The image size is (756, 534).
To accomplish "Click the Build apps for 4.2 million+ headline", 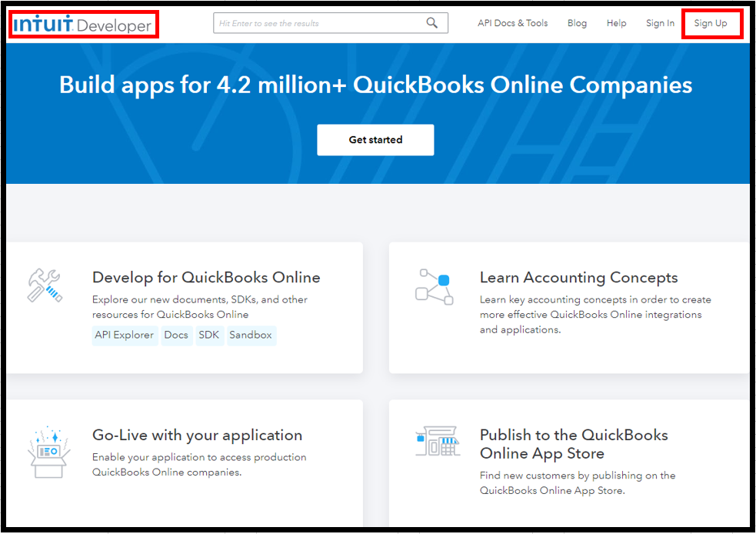I will pos(375,85).
